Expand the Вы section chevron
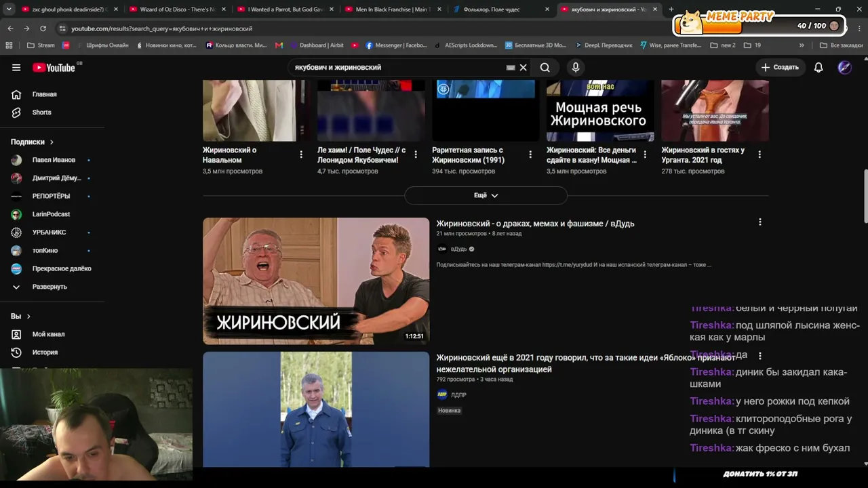 tap(28, 317)
